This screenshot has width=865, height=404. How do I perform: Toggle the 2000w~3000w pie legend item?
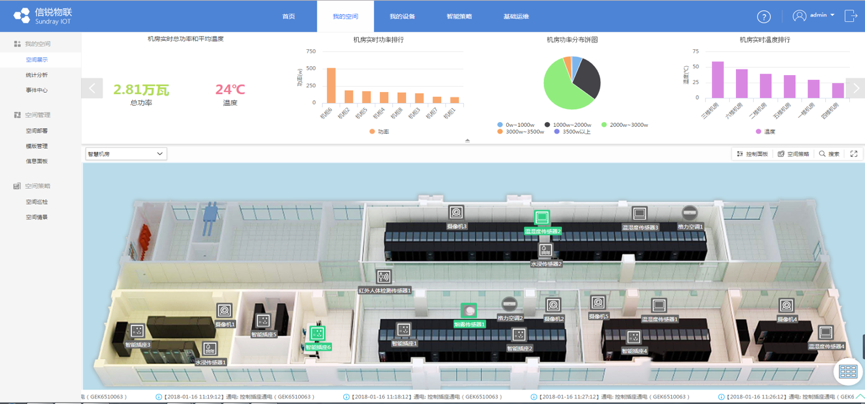(624, 125)
